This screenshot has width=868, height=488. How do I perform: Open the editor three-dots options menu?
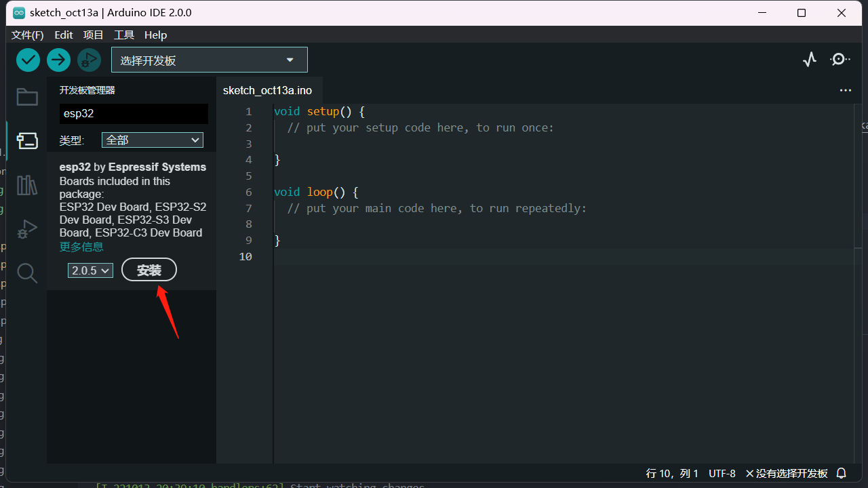(846, 90)
